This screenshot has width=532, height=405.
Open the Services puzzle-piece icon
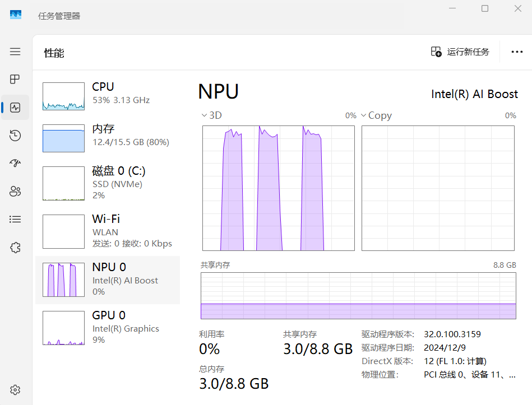(x=15, y=247)
